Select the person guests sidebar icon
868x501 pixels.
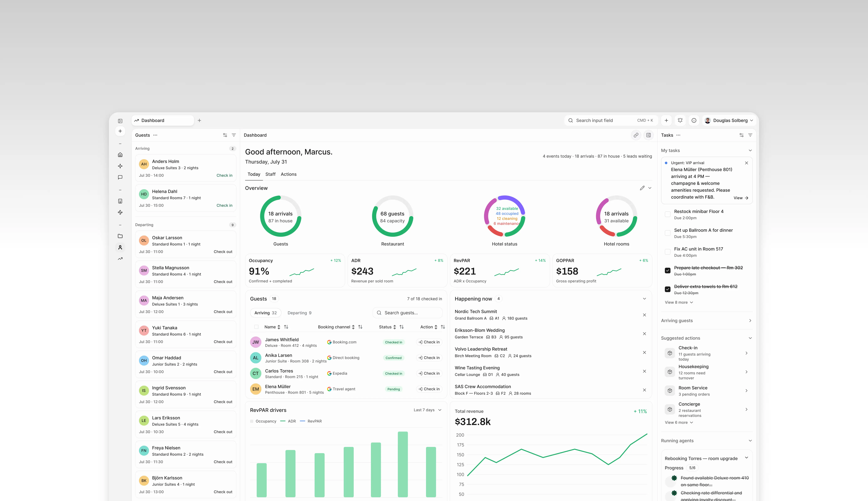coord(120,247)
